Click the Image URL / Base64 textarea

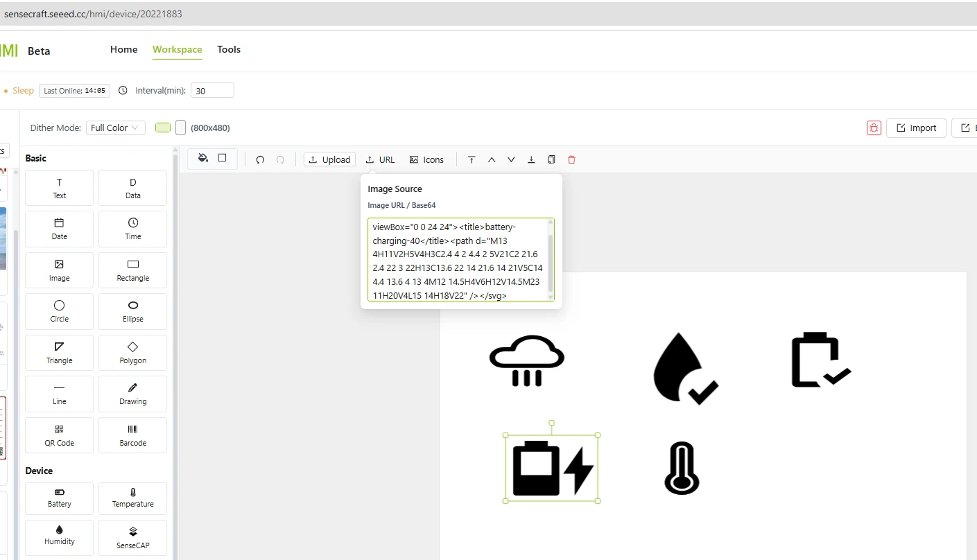coord(458,260)
